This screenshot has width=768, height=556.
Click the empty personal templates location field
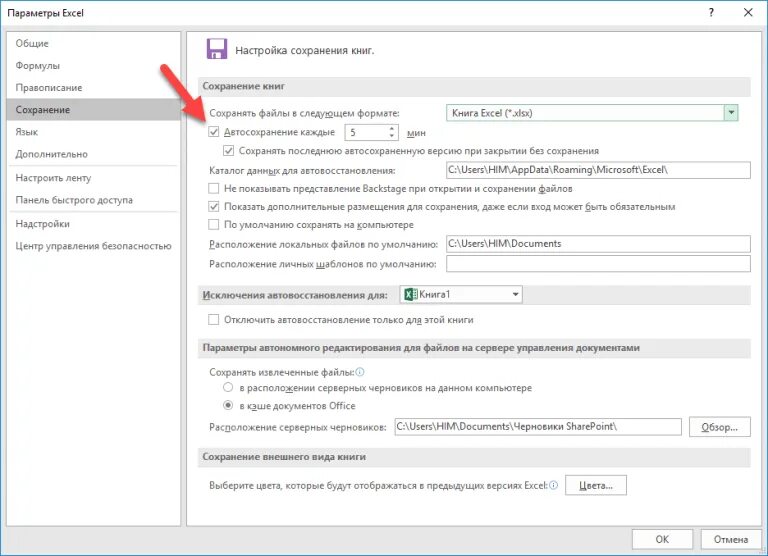pyautogui.click(x=598, y=264)
